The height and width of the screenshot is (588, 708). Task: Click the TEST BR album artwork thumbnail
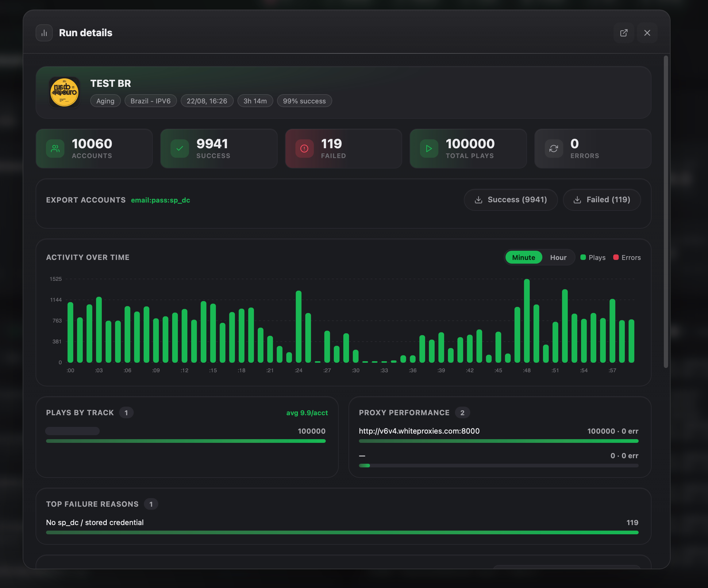[x=64, y=92]
